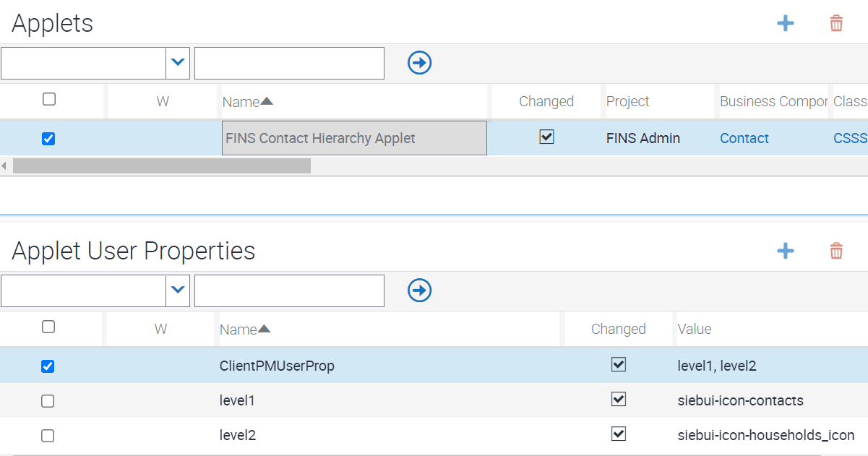Click the trash icon in Applets header
Image resolution: width=868 pixels, height=456 pixels.
(836, 24)
